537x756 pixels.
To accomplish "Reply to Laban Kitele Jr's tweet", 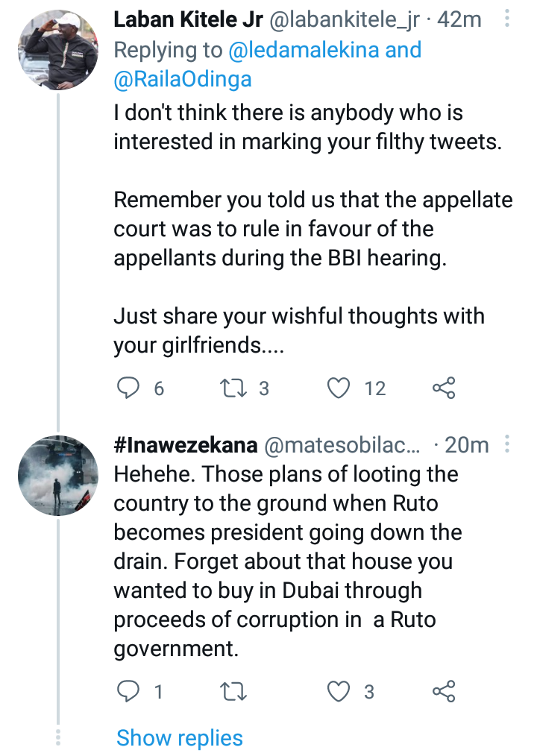I will coord(128,388).
